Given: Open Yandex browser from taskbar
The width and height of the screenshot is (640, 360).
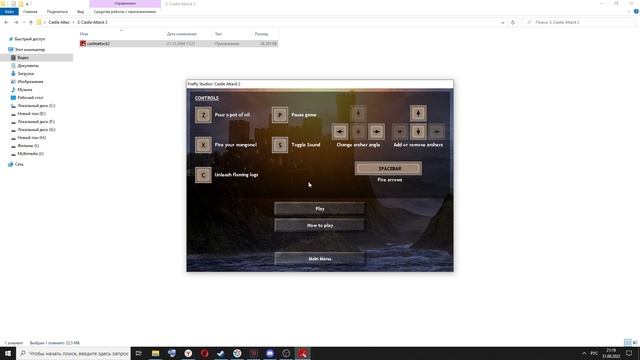Looking at the screenshot, I should point(188,353).
